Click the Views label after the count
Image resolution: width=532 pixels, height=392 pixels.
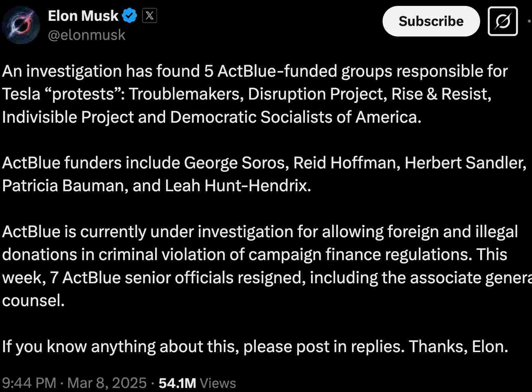218,383
